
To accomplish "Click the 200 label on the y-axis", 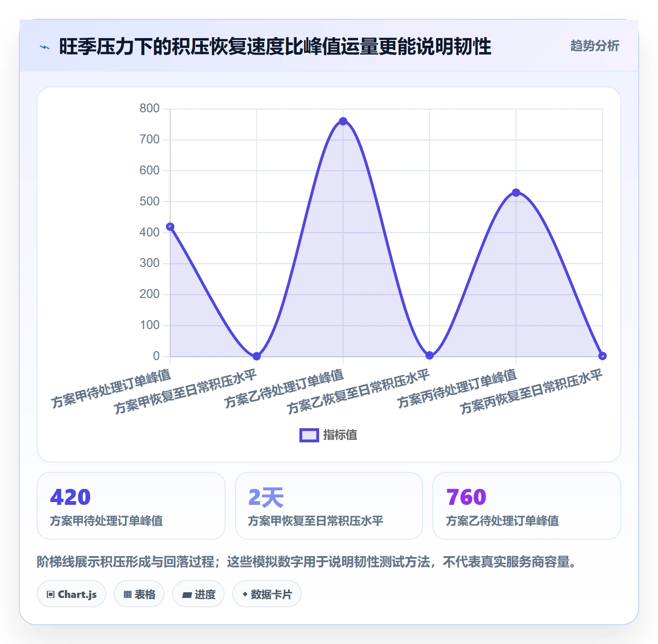I will click(x=149, y=294).
